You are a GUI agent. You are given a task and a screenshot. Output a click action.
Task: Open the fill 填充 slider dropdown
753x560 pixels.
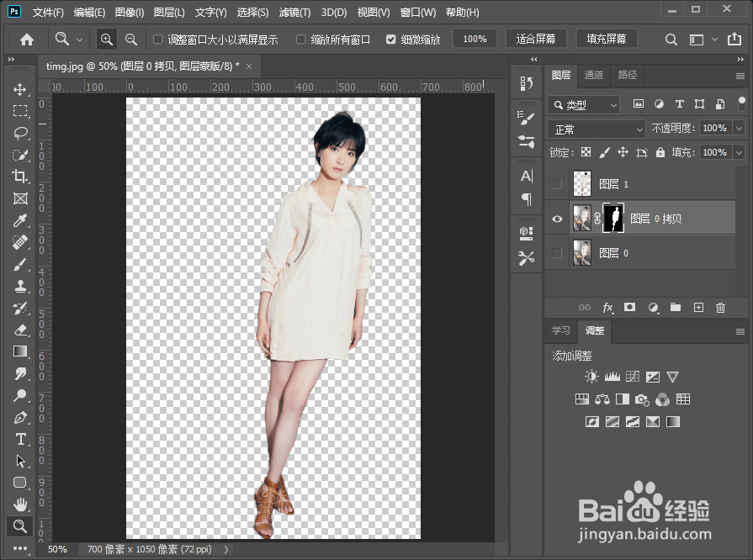[x=739, y=152]
